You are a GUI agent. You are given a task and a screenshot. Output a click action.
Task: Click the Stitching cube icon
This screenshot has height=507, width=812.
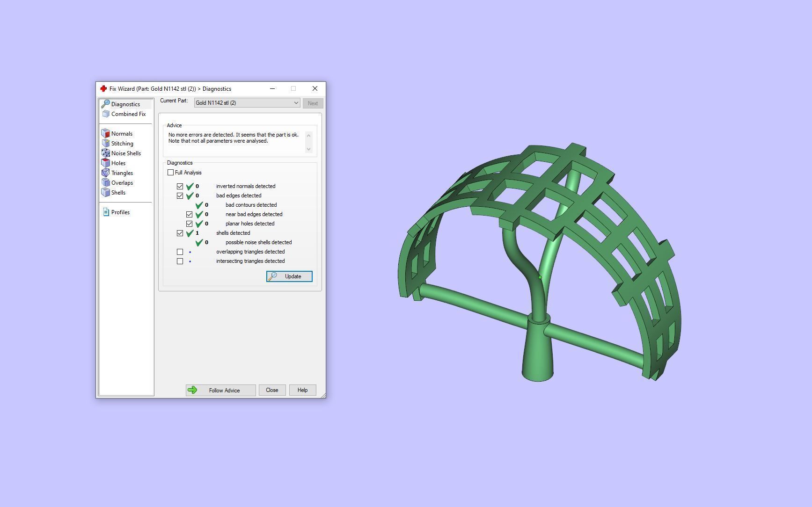pos(106,144)
